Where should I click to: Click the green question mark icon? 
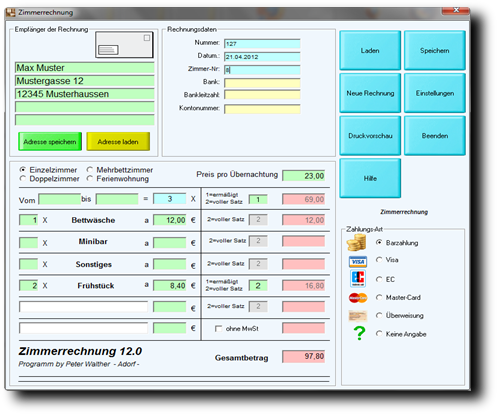point(359,333)
